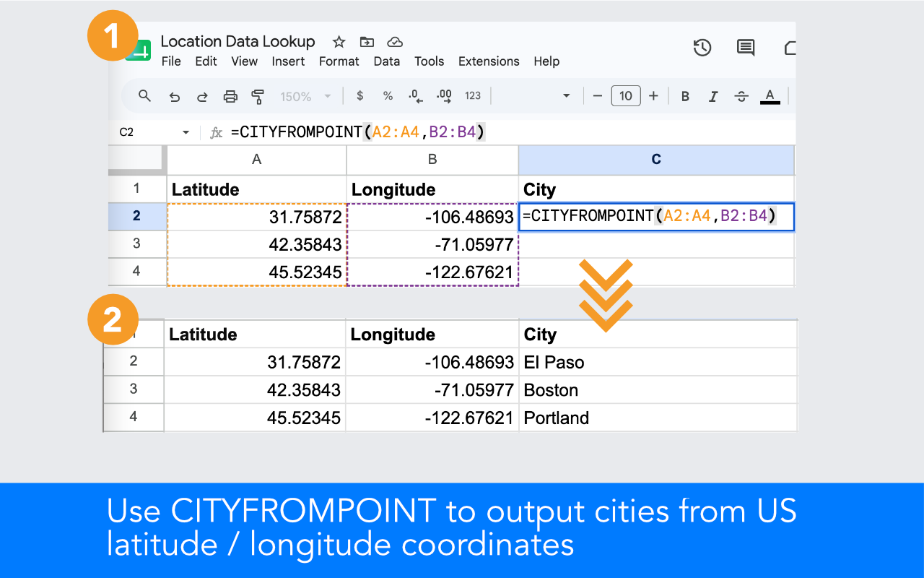Print the spreadsheet
This screenshot has width=924, height=578.
230,96
